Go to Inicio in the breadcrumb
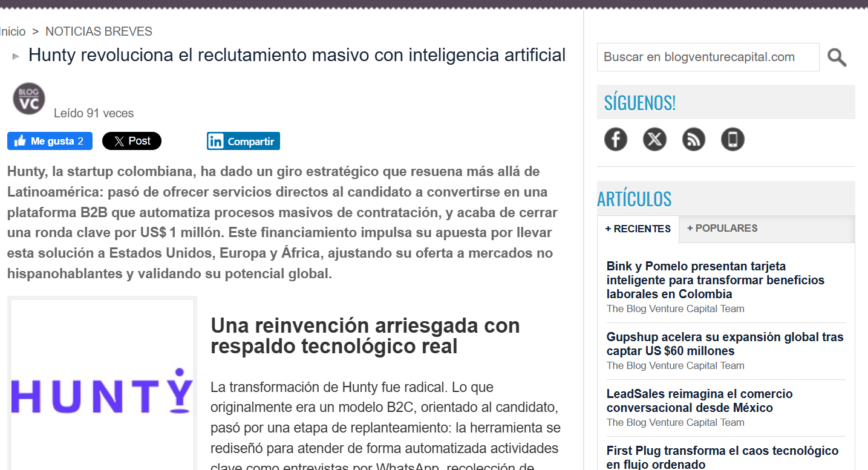Screen dimensions: 868x470 pos(13,31)
